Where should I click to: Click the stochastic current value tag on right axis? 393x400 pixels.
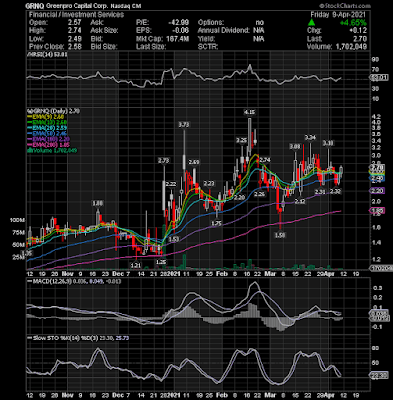379,376
